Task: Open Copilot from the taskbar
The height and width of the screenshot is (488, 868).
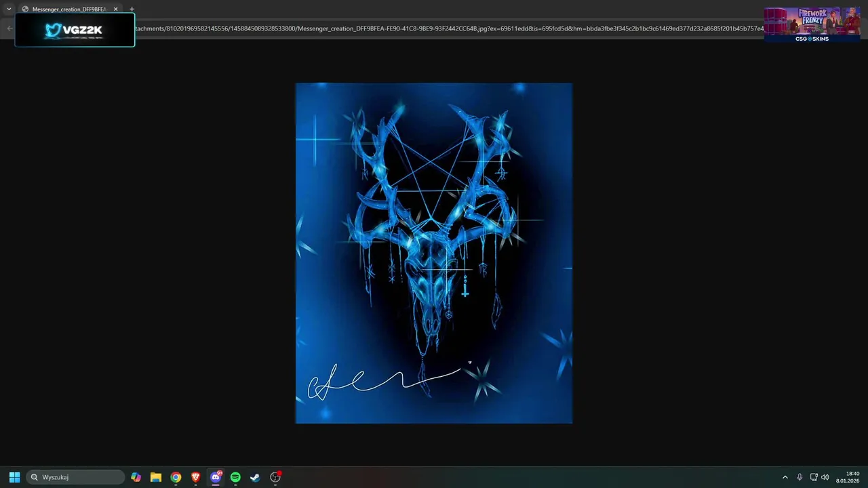Action: (x=136, y=477)
